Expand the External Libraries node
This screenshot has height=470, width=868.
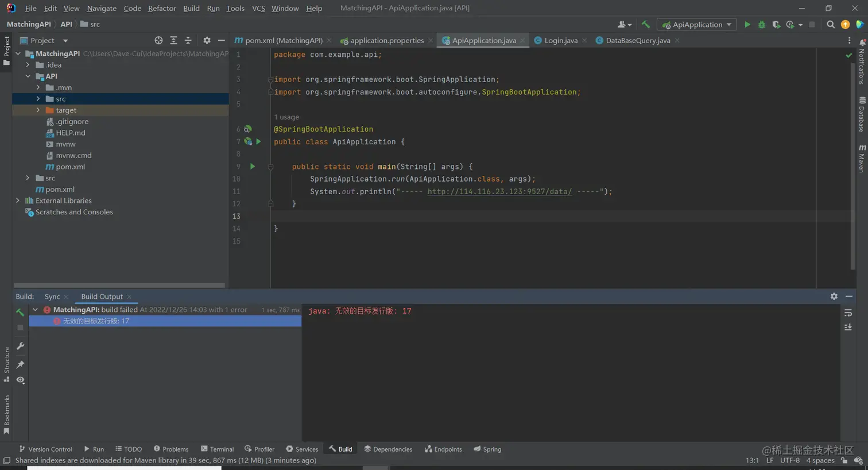[18, 201]
